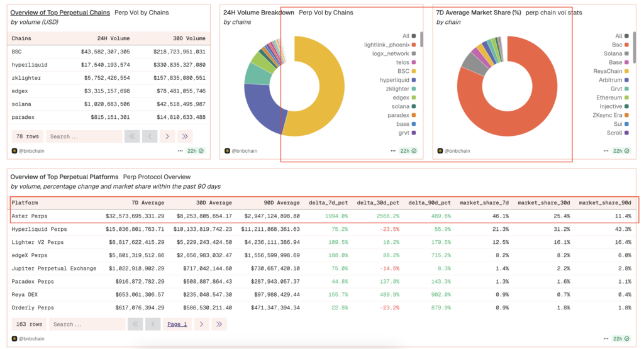Go to first page of platforms table
The image size is (644, 349).
pos(135,324)
